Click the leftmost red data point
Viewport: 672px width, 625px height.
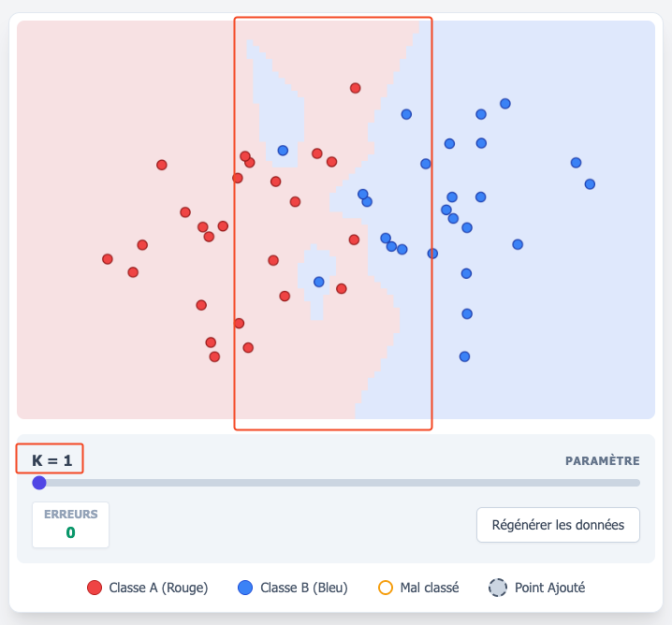[x=108, y=259]
